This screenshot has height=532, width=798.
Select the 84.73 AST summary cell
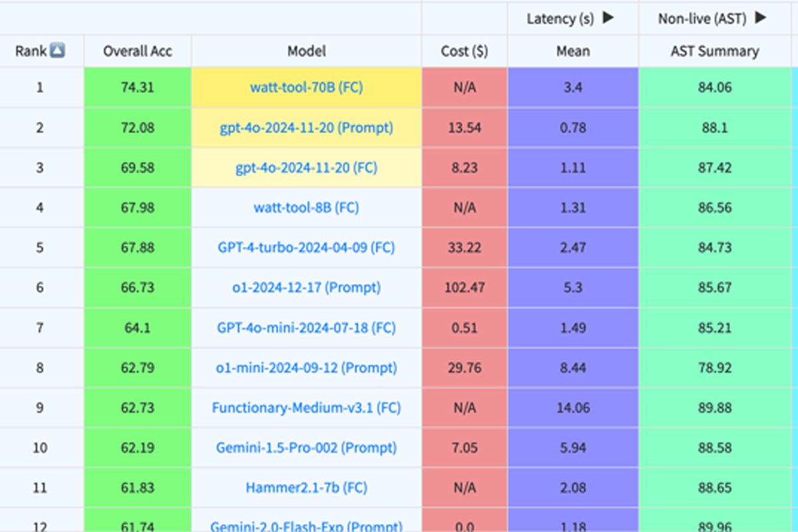point(715,247)
